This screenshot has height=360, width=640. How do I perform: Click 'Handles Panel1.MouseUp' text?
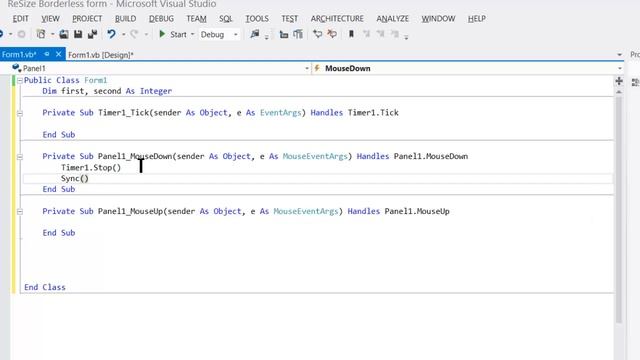pos(398,211)
